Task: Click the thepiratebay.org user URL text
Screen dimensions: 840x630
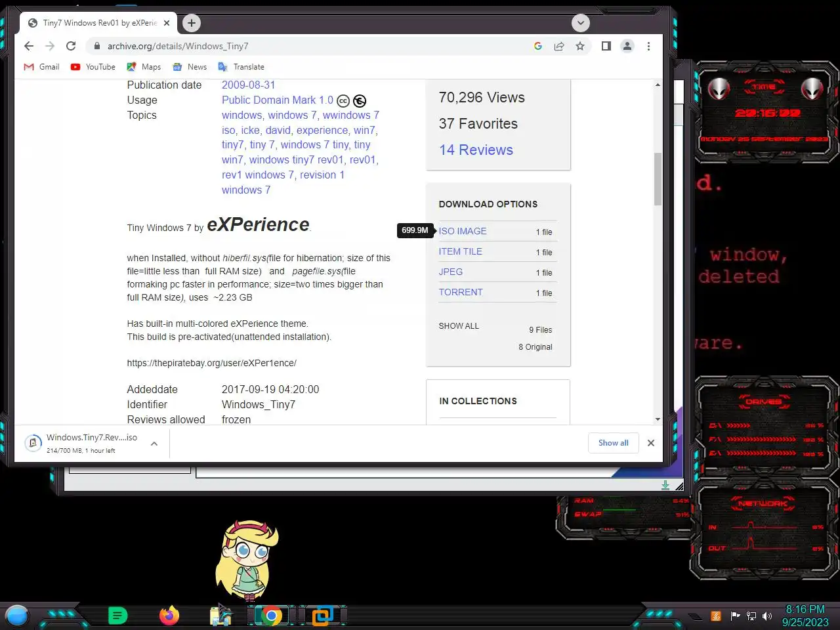Action: pos(211,363)
